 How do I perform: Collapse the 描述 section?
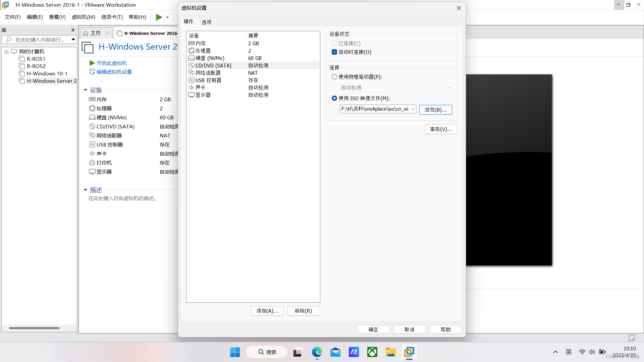coord(86,190)
